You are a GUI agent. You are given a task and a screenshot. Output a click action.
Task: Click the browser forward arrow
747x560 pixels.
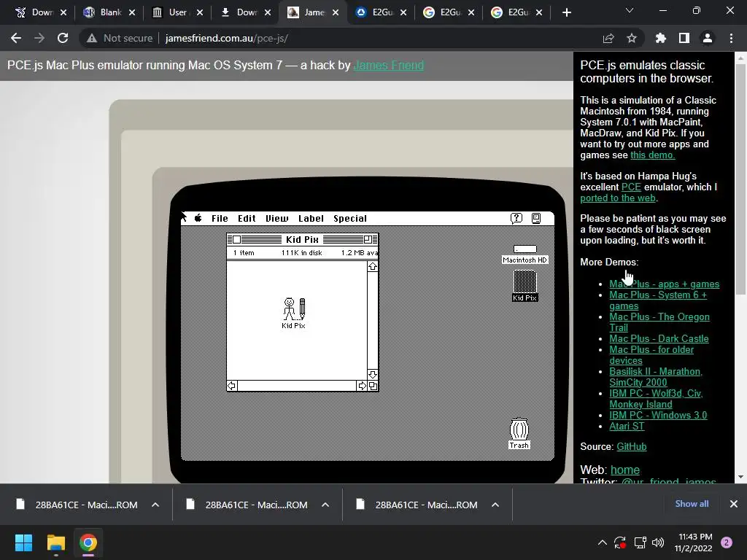point(39,38)
